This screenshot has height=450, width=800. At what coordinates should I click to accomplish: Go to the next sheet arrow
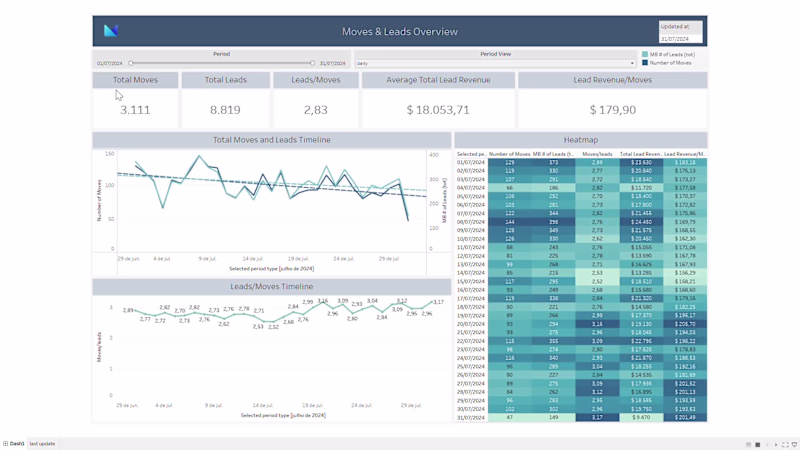[x=776, y=445]
